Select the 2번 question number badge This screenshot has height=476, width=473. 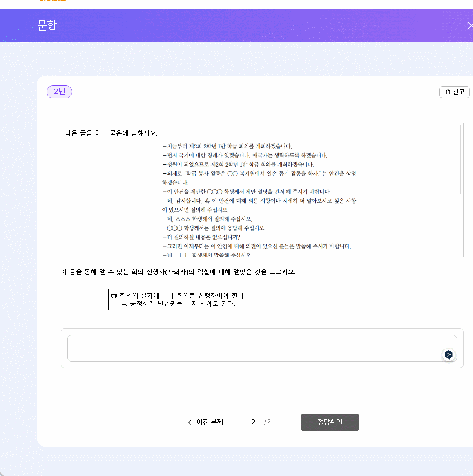click(x=59, y=92)
